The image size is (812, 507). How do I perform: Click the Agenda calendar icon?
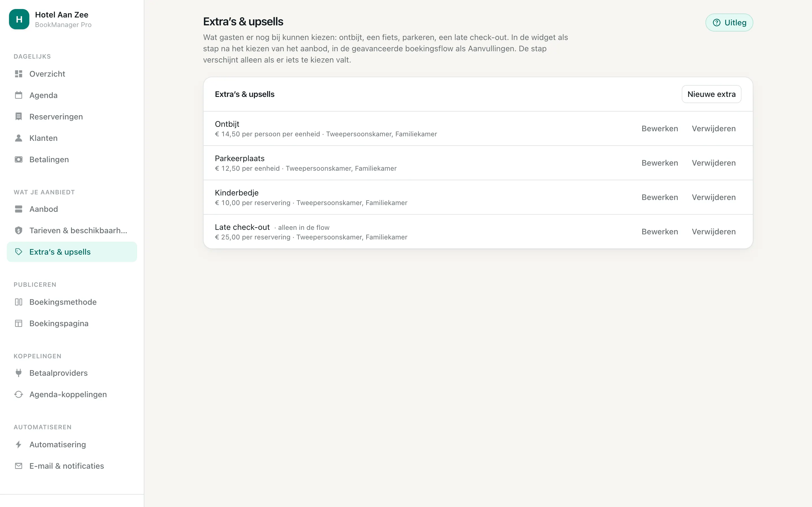(x=19, y=95)
